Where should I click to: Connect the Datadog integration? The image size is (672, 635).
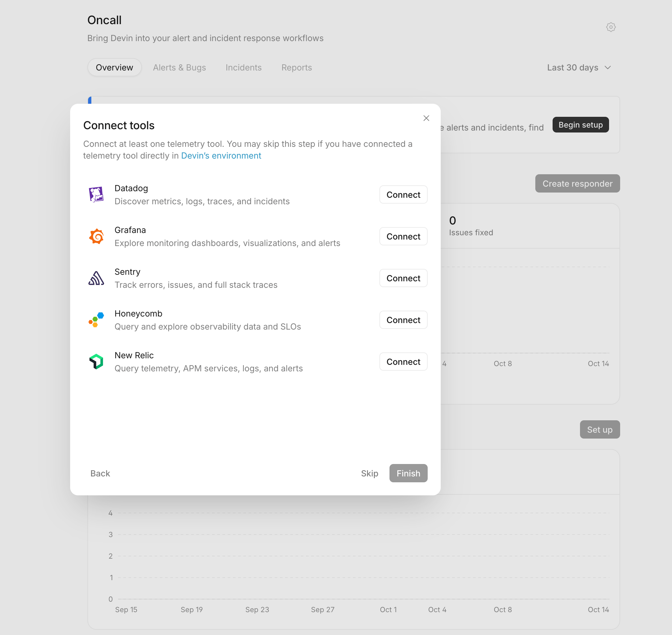403,194
